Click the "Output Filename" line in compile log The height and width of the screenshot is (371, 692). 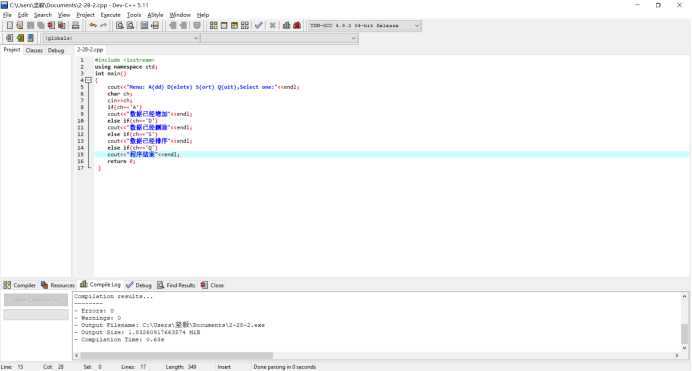(x=169, y=325)
